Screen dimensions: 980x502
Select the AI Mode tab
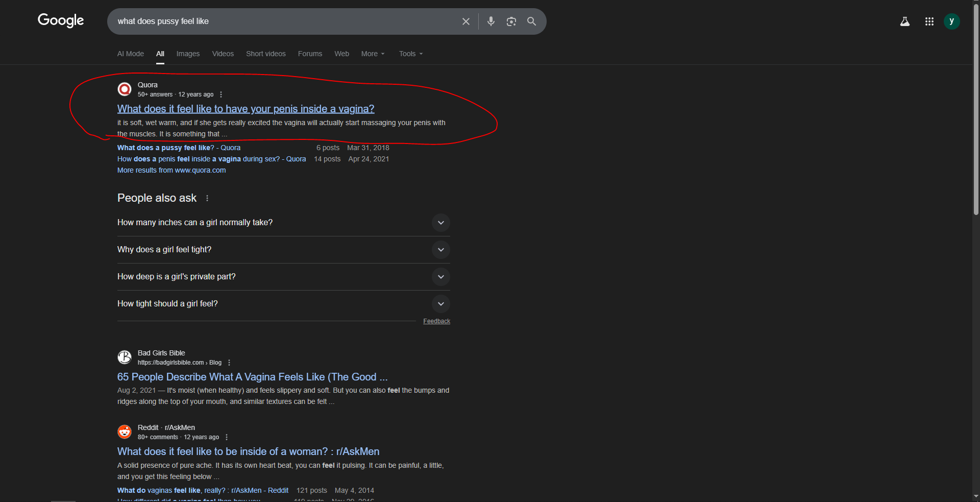click(131, 54)
